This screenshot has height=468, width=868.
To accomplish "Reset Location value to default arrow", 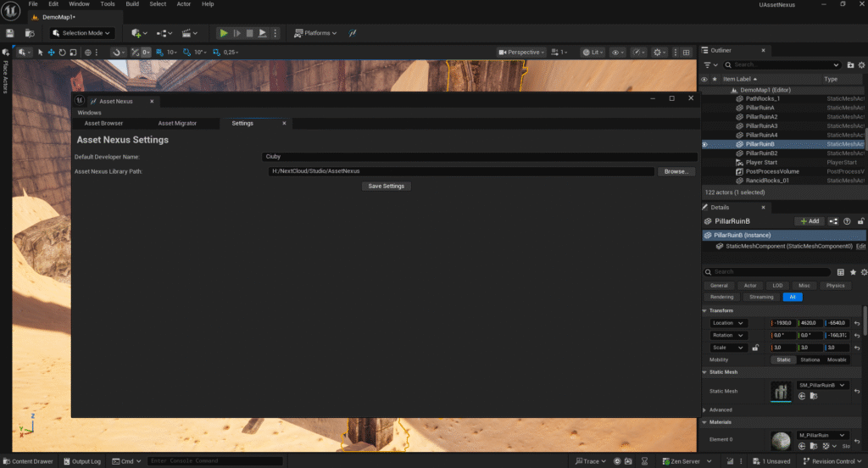I will tap(857, 323).
